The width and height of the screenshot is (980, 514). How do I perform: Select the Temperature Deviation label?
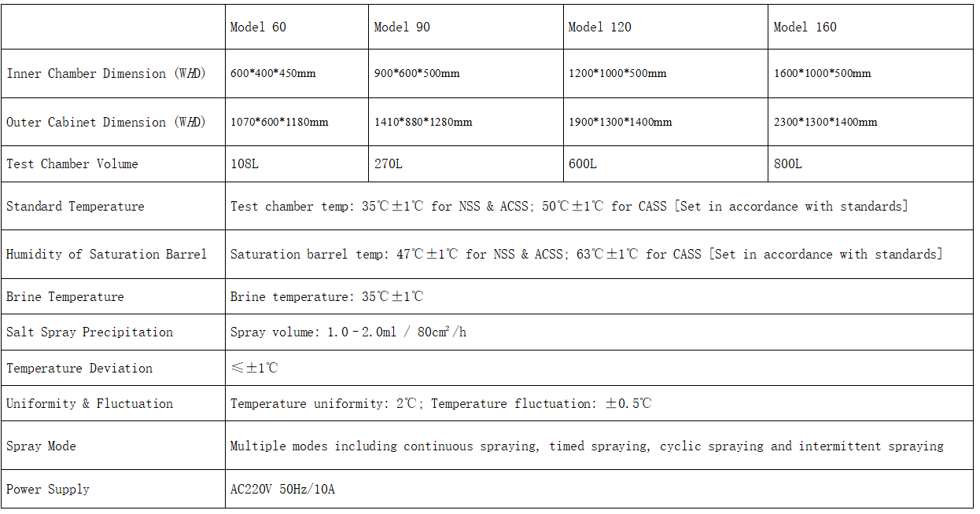(79, 368)
